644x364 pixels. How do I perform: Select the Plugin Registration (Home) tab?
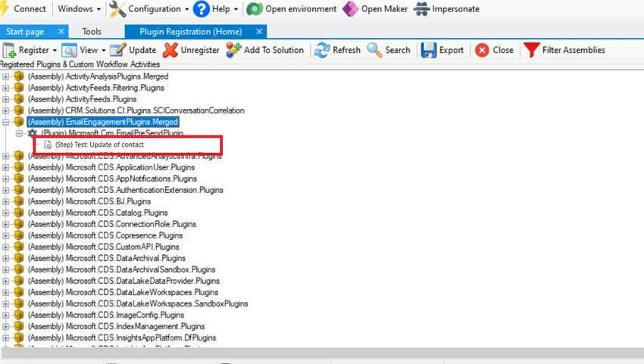click(x=191, y=32)
